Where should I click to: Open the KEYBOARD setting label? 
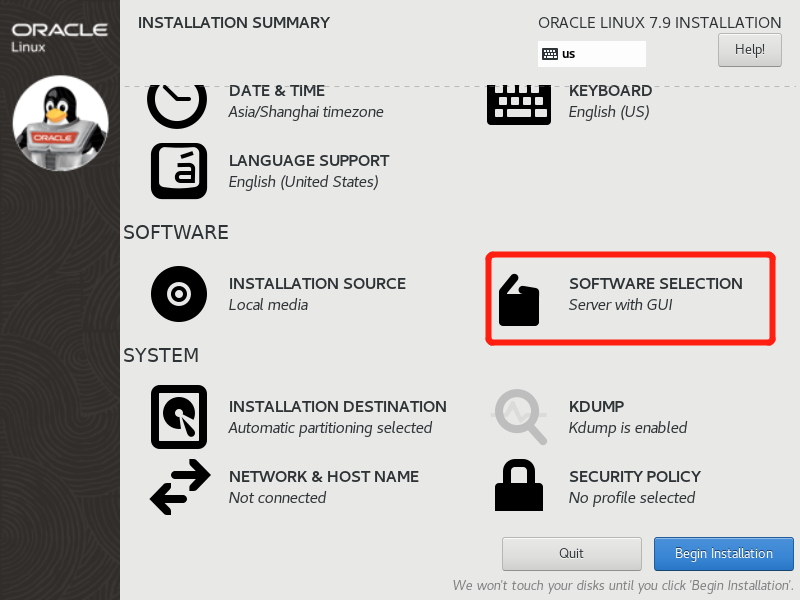coord(610,91)
